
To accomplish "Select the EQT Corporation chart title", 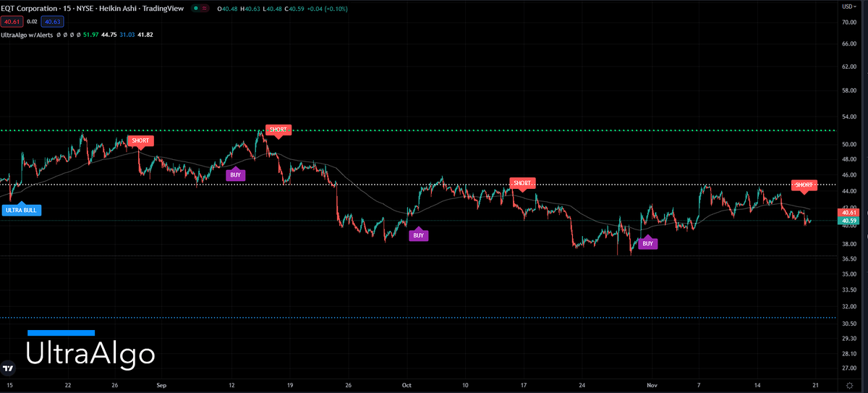I will (91, 9).
